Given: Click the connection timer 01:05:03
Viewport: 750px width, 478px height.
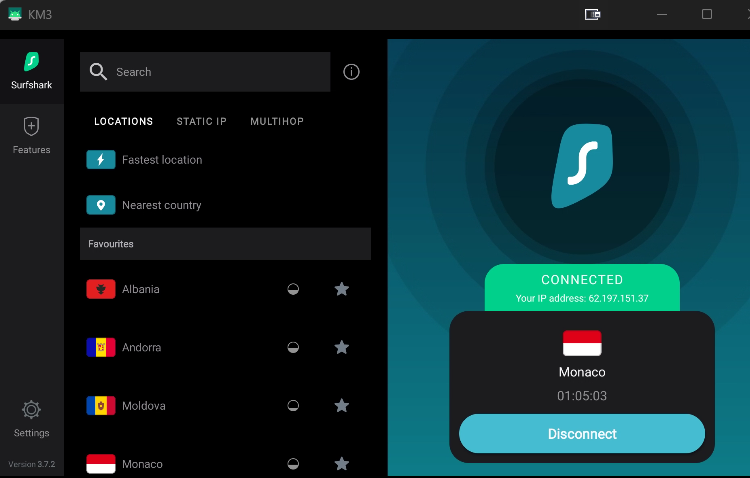Looking at the screenshot, I should [x=582, y=396].
